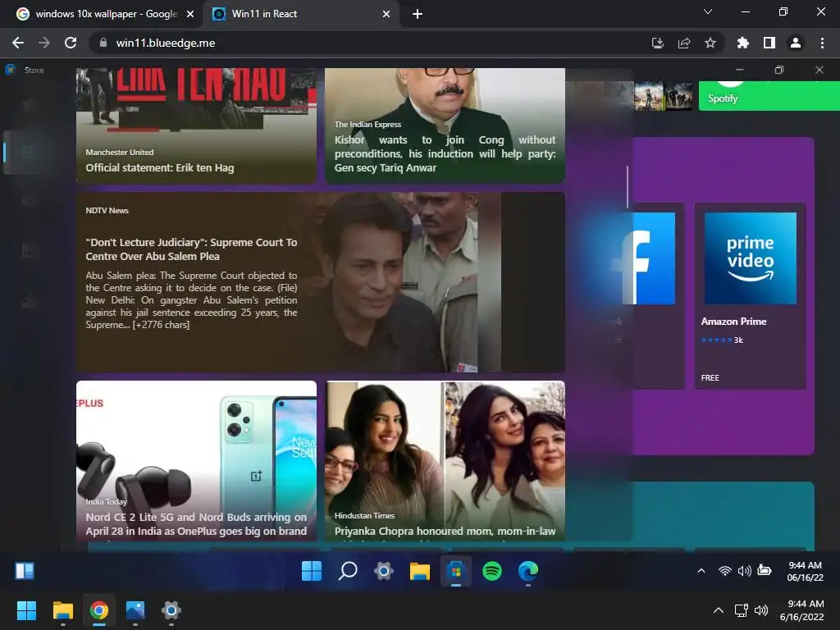The image size is (840, 630).
Task: Close the windows 10x wallpaper tab
Action: tap(190, 14)
